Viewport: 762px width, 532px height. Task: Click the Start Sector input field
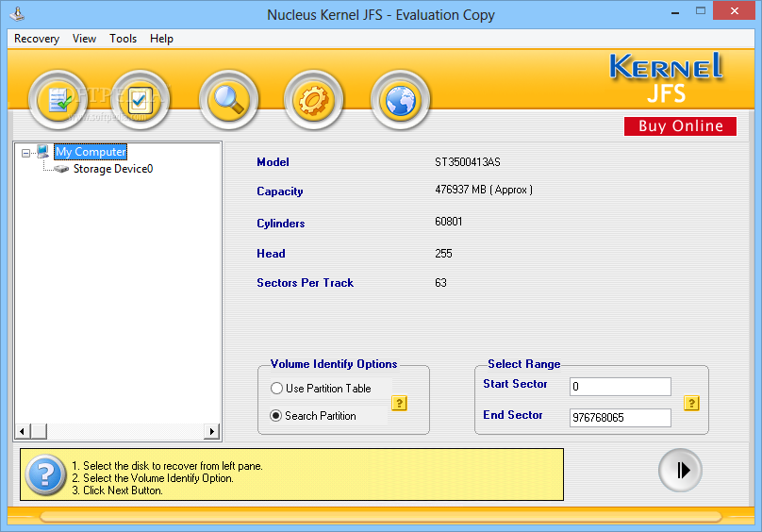click(x=621, y=387)
